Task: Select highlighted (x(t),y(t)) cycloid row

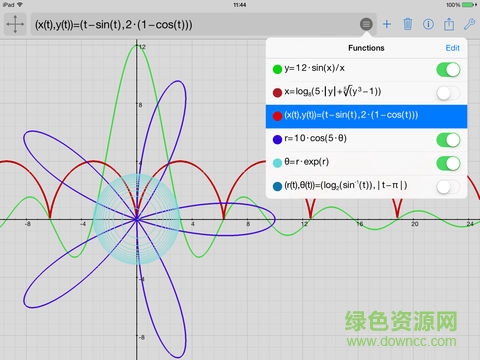Action: point(366,116)
